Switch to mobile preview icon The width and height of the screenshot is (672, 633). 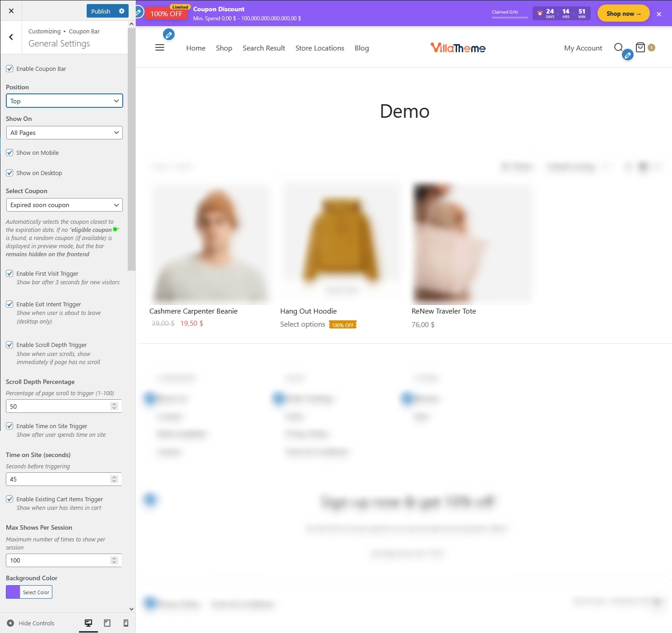(x=126, y=623)
